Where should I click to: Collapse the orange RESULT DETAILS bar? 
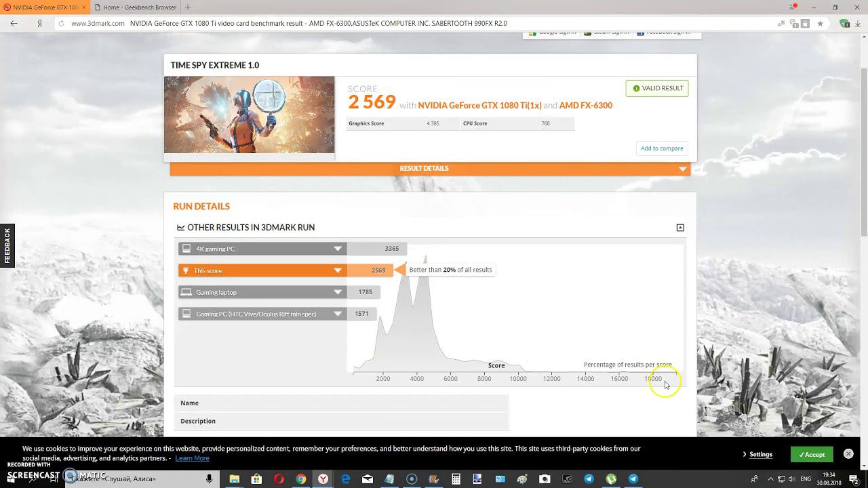click(430, 169)
